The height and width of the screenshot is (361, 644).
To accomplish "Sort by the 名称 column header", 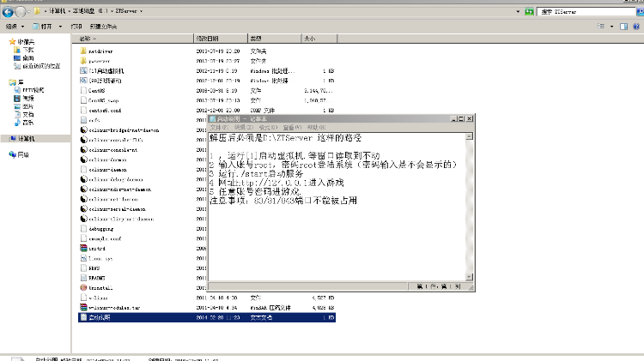I will (132, 38).
